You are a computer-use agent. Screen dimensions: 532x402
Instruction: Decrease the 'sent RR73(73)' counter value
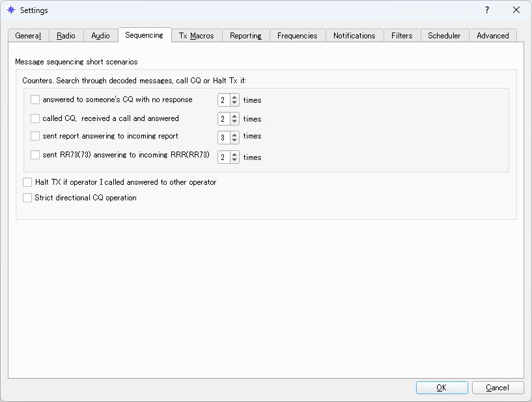point(233,160)
